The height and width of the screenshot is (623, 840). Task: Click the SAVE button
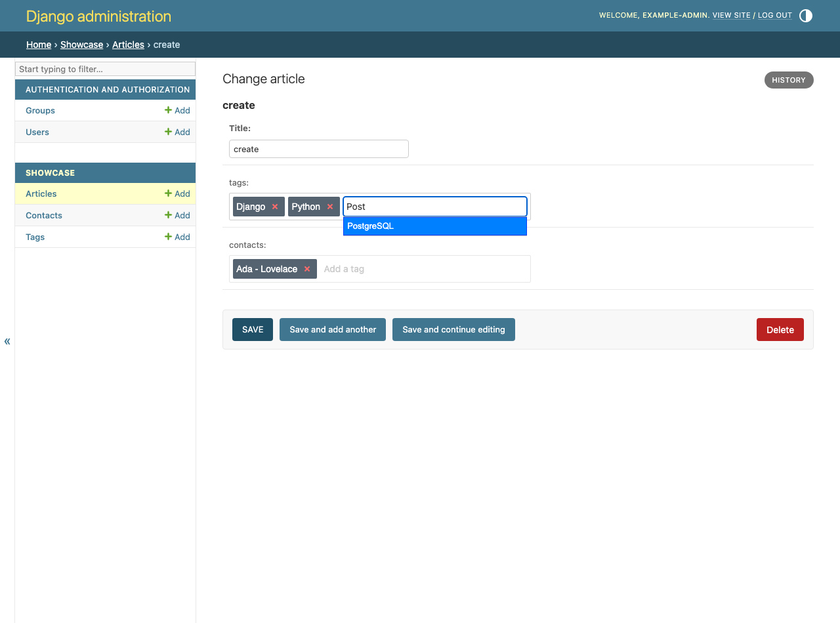[x=253, y=329]
